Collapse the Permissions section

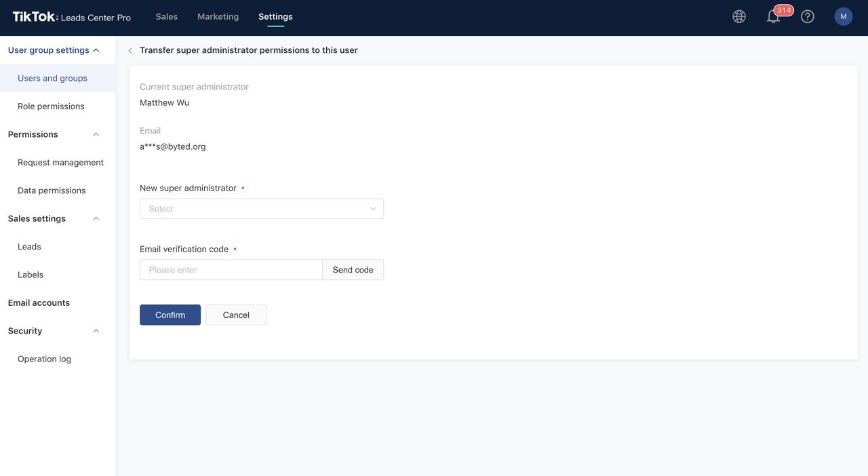tap(96, 134)
